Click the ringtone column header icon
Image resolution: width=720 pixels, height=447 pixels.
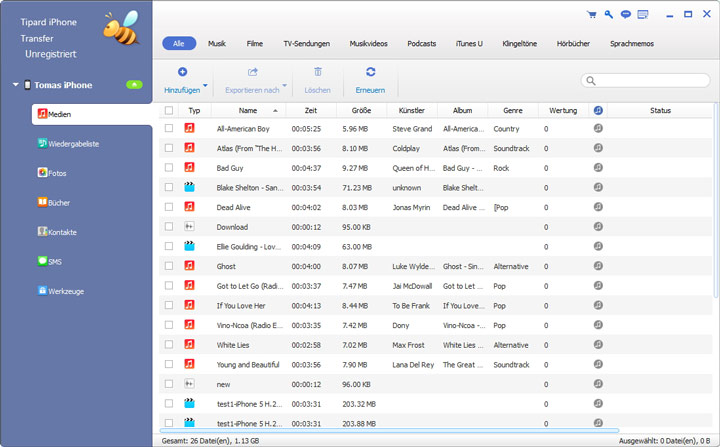coord(598,110)
